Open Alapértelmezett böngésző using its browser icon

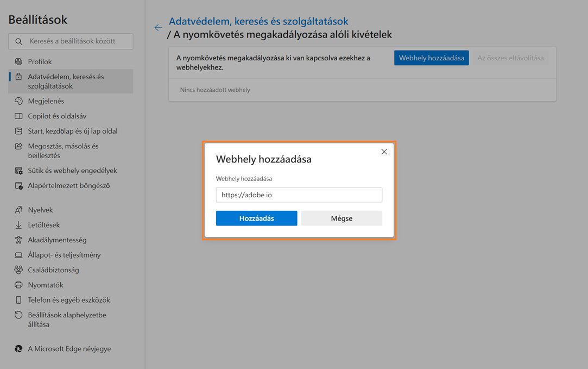click(18, 185)
